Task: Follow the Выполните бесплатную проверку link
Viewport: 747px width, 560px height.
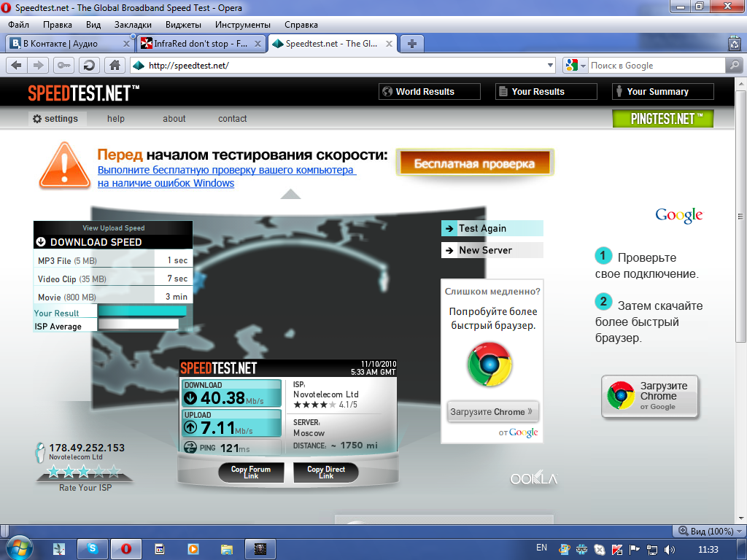Action: click(227, 176)
